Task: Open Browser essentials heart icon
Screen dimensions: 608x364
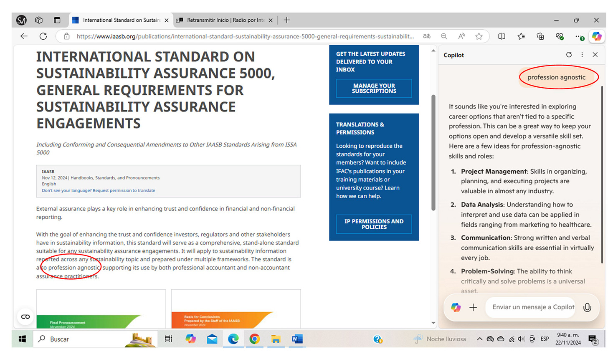Action: (x=560, y=36)
